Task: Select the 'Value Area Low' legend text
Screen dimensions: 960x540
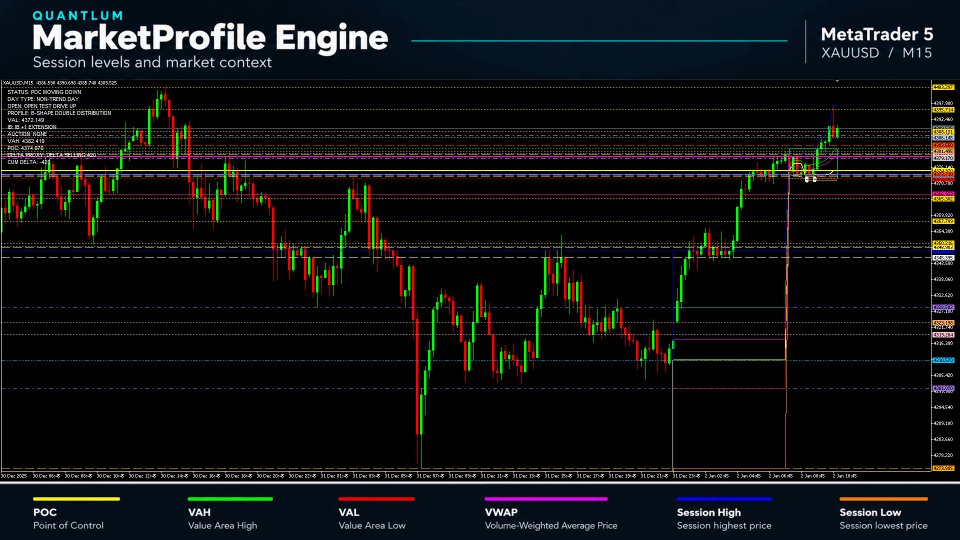Action: click(x=372, y=525)
